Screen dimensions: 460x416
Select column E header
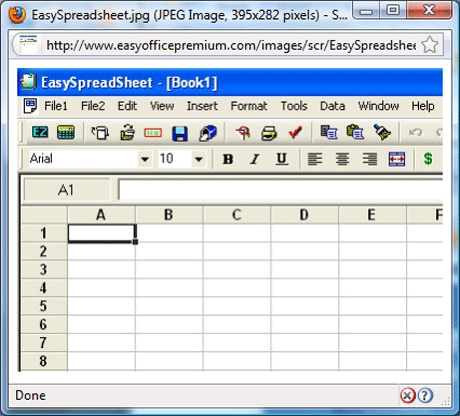tap(372, 215)
